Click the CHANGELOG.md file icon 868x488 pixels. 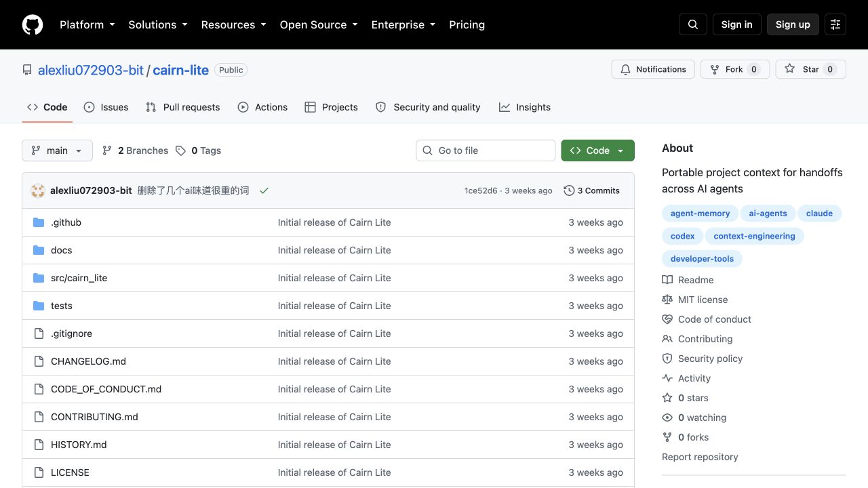39,361
